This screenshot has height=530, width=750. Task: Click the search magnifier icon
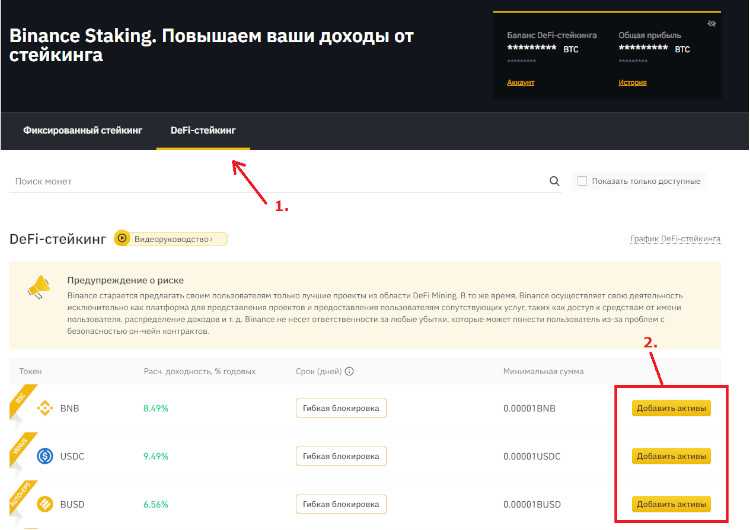[554, 181]
